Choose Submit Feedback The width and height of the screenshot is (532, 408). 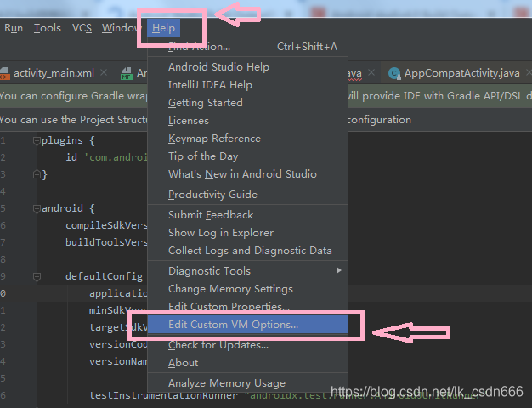pyautogui.click(x=247, y=215)
